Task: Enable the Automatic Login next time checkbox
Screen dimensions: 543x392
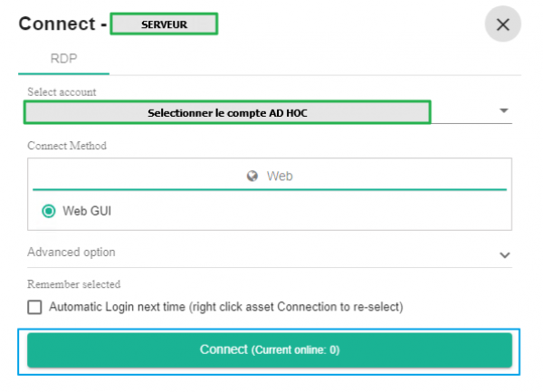Action: click(x=35, y=307)
